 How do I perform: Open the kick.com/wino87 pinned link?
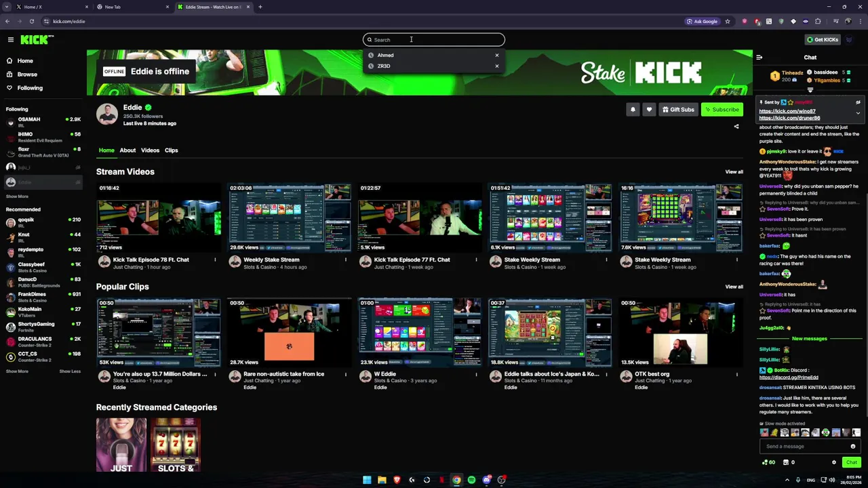pyautogui.click(x=787, y=111)
